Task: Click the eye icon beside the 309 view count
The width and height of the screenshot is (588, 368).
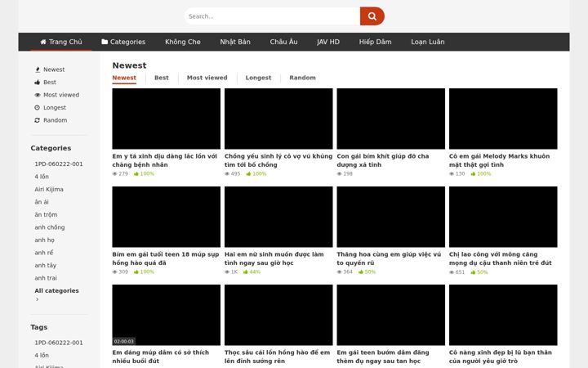Action: 115,272
